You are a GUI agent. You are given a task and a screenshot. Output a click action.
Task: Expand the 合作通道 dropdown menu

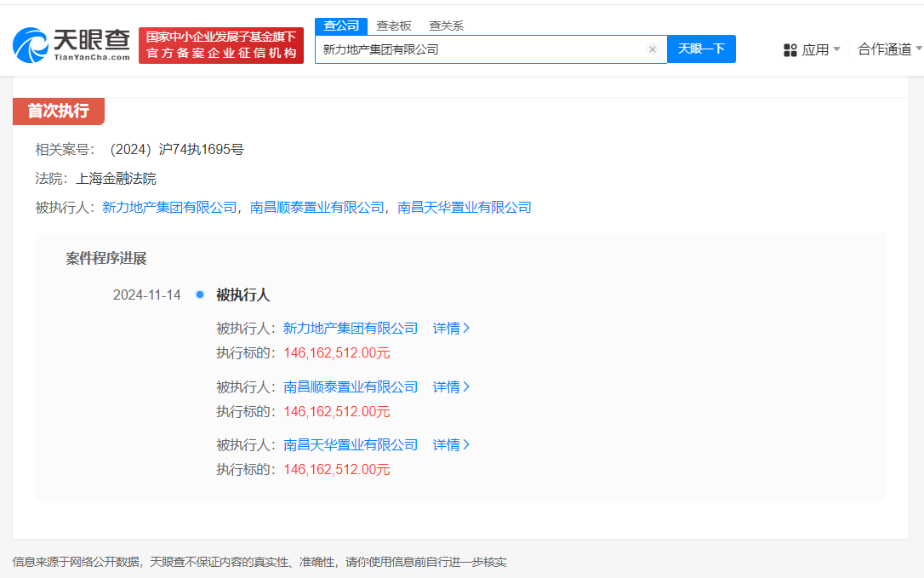pyautogui.click(x=889, y=49)
